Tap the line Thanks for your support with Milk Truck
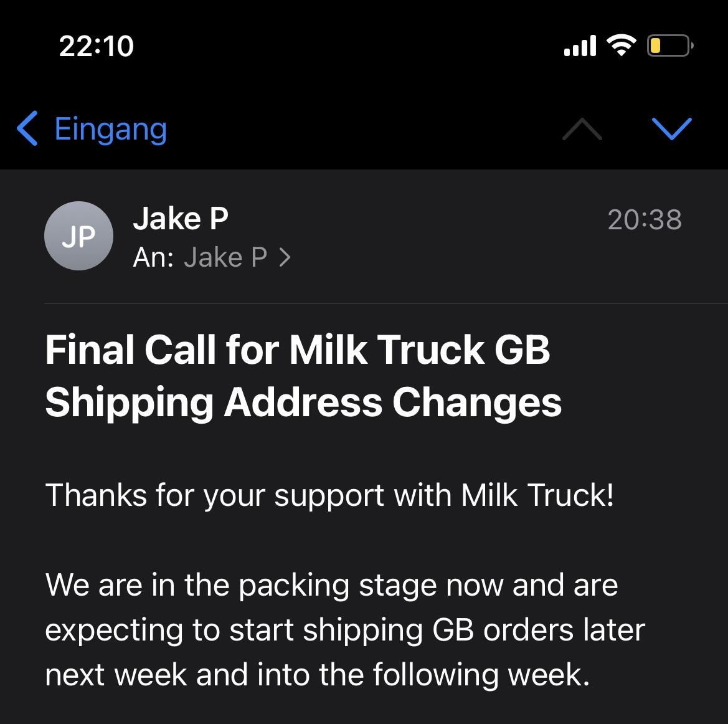 pyautogui.click(x=329, y=495)
